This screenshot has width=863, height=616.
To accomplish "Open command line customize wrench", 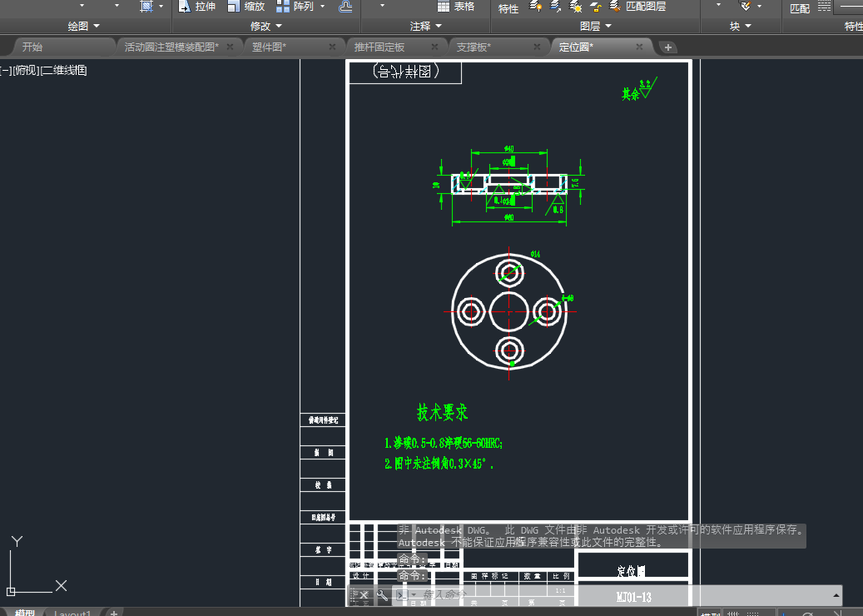I will (x=382, y=595).
